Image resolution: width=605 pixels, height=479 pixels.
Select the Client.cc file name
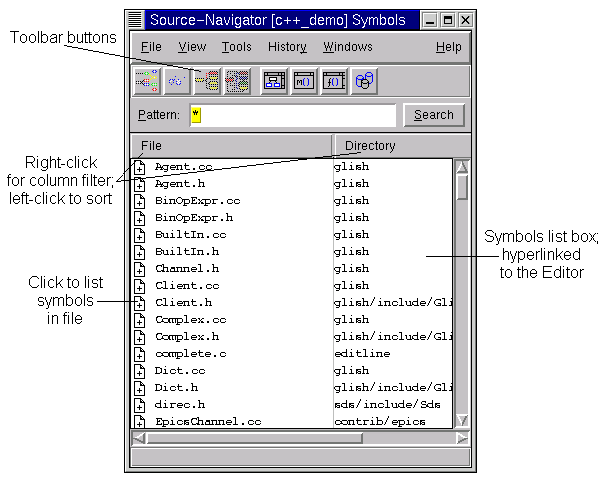(187, 286)
